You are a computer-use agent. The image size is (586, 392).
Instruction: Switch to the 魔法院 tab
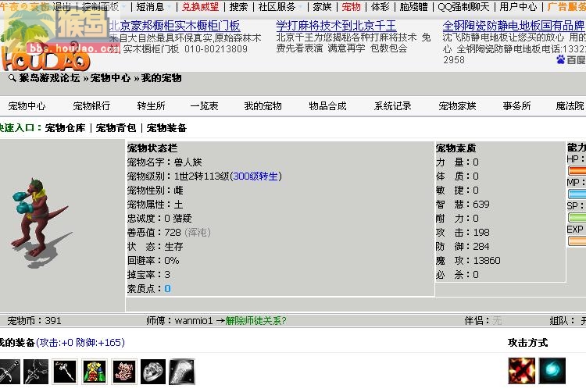[570, 106]
